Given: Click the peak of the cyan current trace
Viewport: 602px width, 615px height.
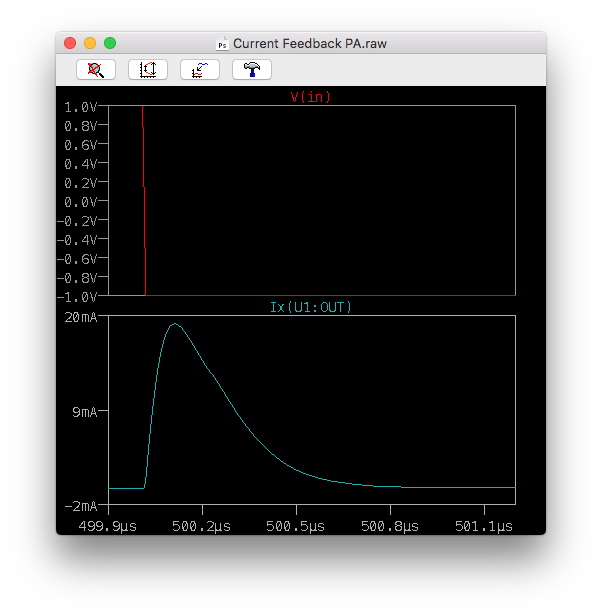Looking at the screenshot, I should pos(175,324).
